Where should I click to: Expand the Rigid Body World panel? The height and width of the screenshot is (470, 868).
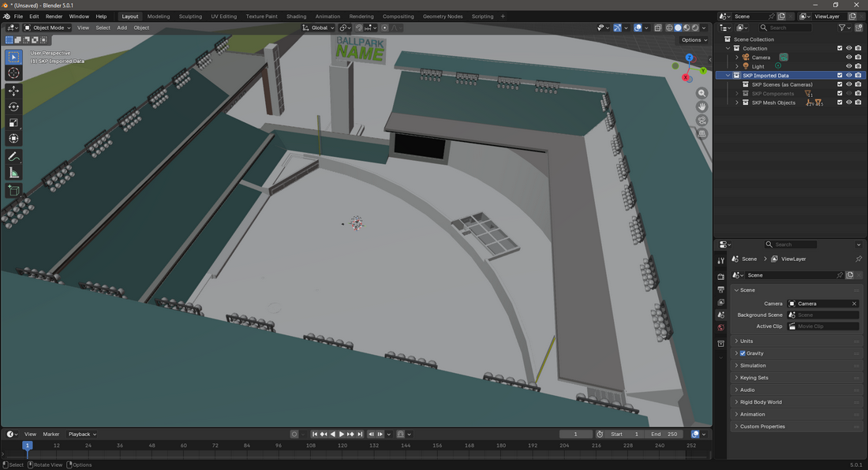pos(761,402)
